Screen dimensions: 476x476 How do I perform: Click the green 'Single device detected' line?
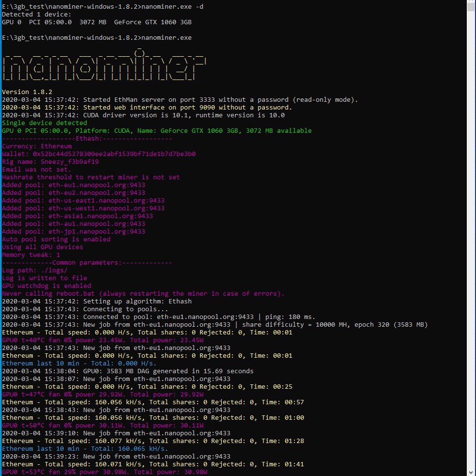(45, 123)
